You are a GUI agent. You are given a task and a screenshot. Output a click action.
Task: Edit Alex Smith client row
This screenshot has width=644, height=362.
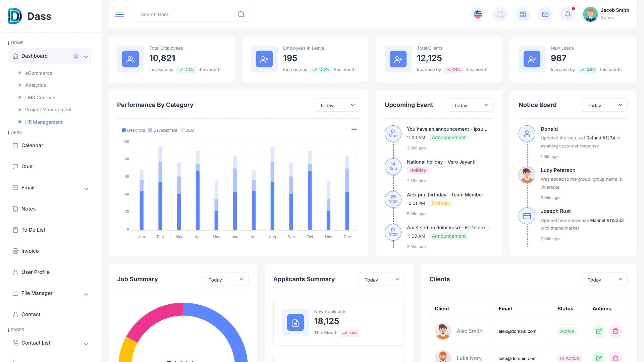tap(599, 331)
